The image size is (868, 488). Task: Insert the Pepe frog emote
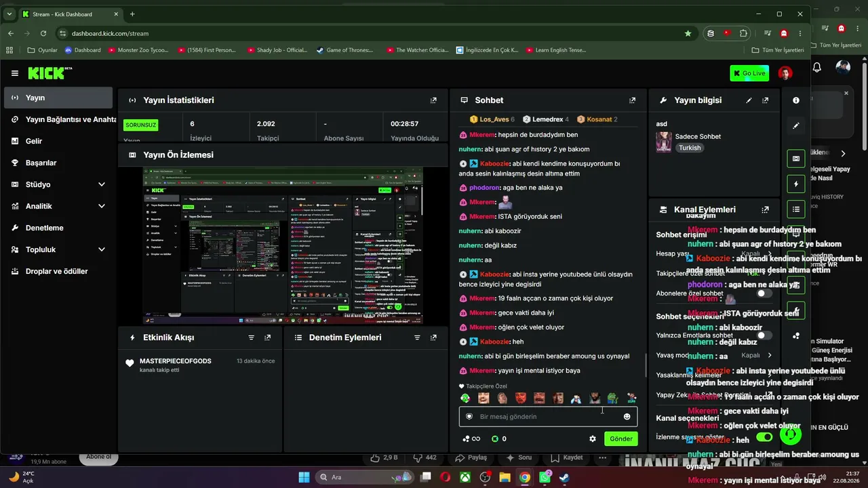pos(612,398)
